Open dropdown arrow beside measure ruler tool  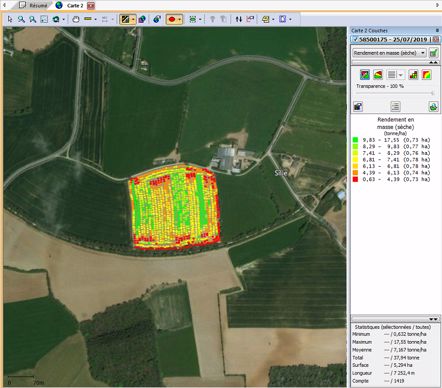pyautogui.click(x=95, y=20)
